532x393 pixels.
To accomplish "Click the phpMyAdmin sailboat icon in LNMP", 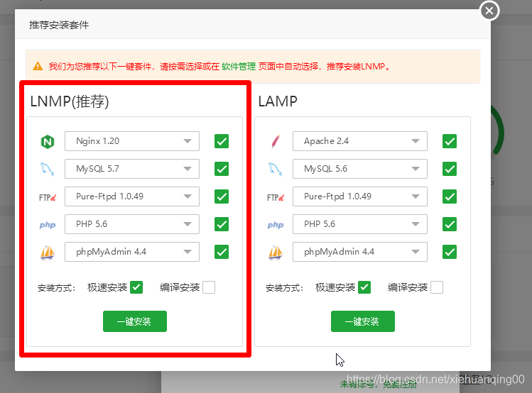I will click(48, 253).
